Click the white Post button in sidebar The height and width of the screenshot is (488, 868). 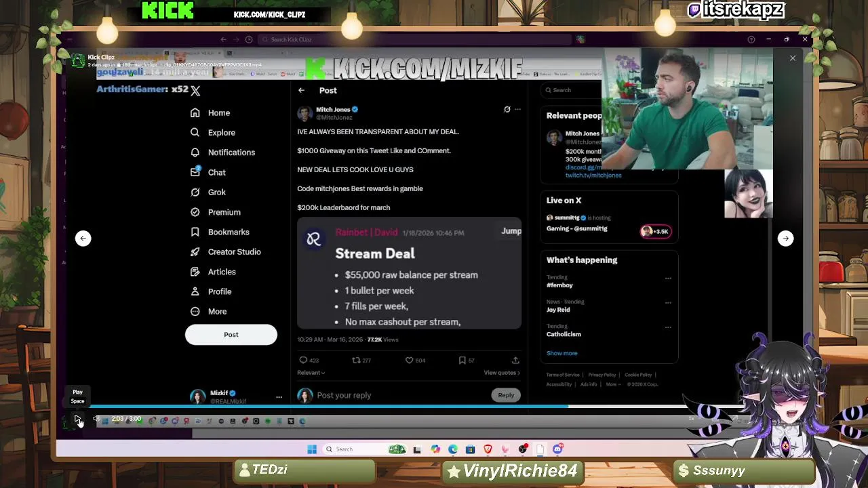pos(231,335)
